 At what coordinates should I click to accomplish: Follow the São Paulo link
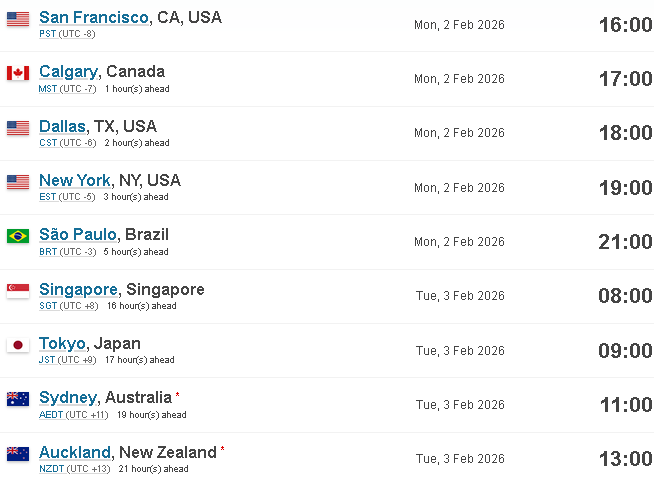[78, 234]
